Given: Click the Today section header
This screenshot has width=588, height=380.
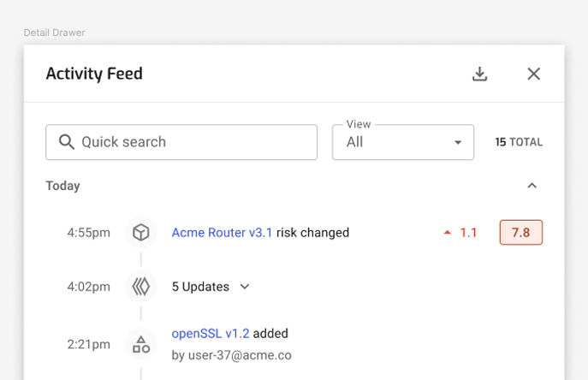Looking at the screenshot, I should coord(62,186).
